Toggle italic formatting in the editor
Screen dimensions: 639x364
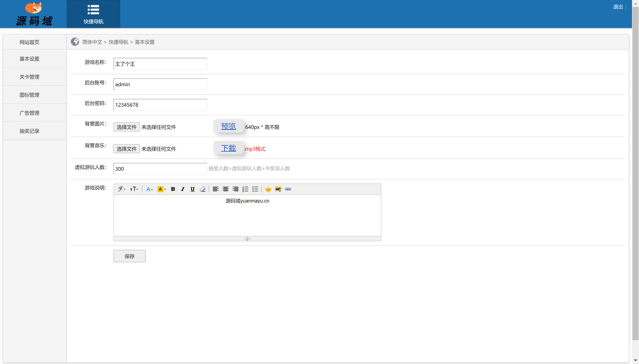point(183,189)
